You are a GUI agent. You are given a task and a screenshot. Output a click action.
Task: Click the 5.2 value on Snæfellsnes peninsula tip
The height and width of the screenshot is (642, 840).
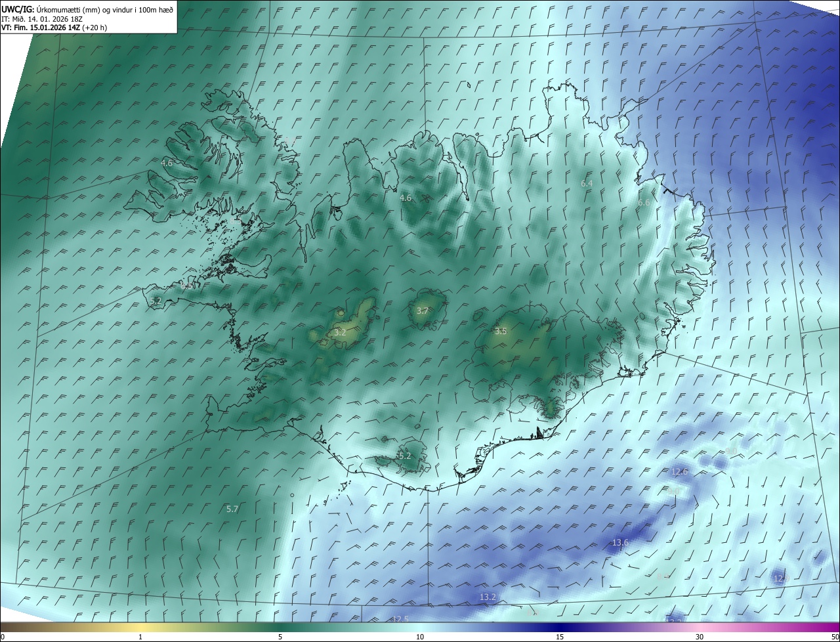click(156, 301)
